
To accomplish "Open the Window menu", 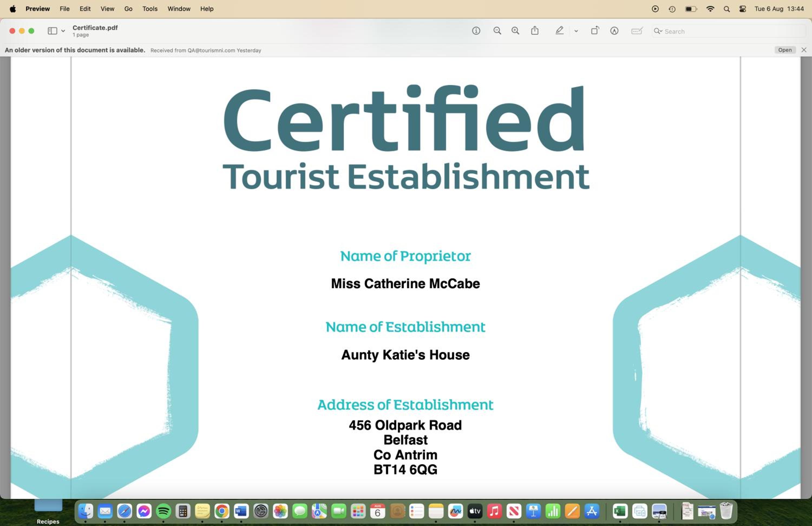I will tap(179, 9).
